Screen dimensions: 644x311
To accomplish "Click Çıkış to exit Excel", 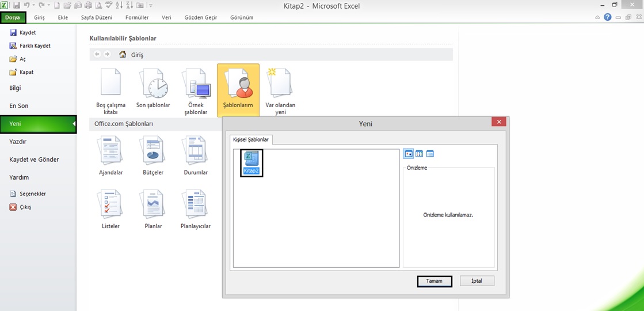I will coord(21,207).
